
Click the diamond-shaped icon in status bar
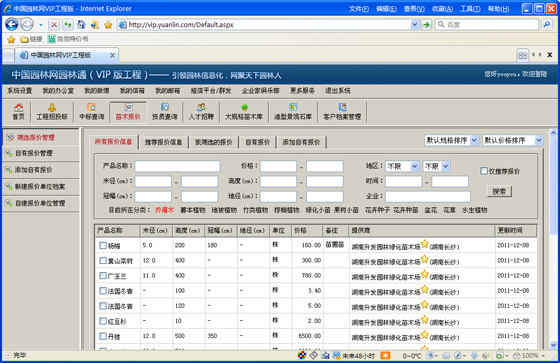click(313, 355)
